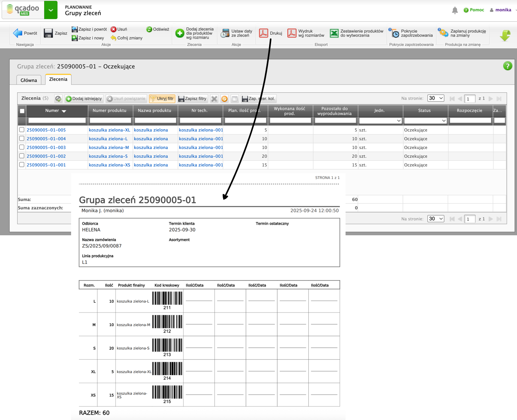
Task: Tick checkbox for order 25090005-01-005
Action: click(x=22, y=130)
